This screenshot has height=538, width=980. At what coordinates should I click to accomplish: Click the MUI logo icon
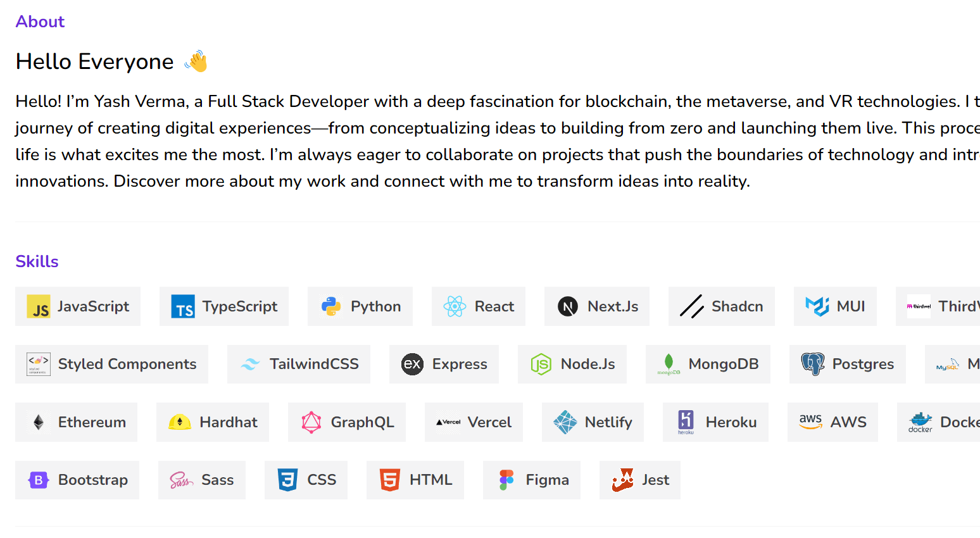click(x=817, y=306)
